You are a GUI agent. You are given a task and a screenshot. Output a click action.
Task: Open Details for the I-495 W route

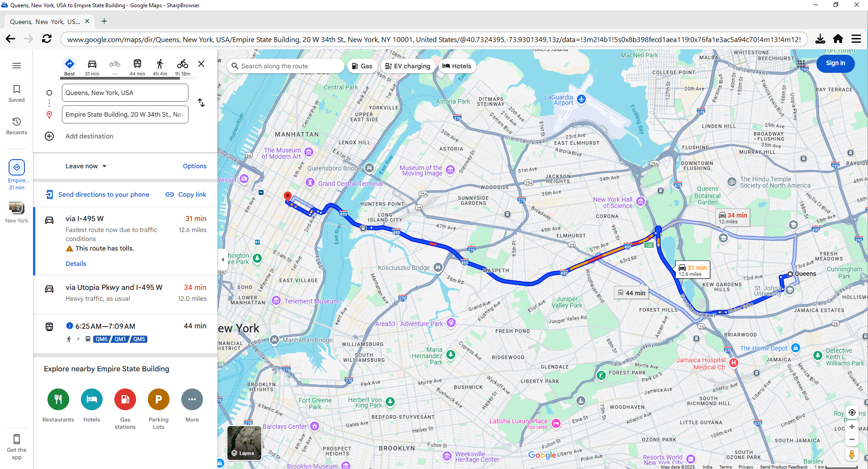tap(76, 264)
